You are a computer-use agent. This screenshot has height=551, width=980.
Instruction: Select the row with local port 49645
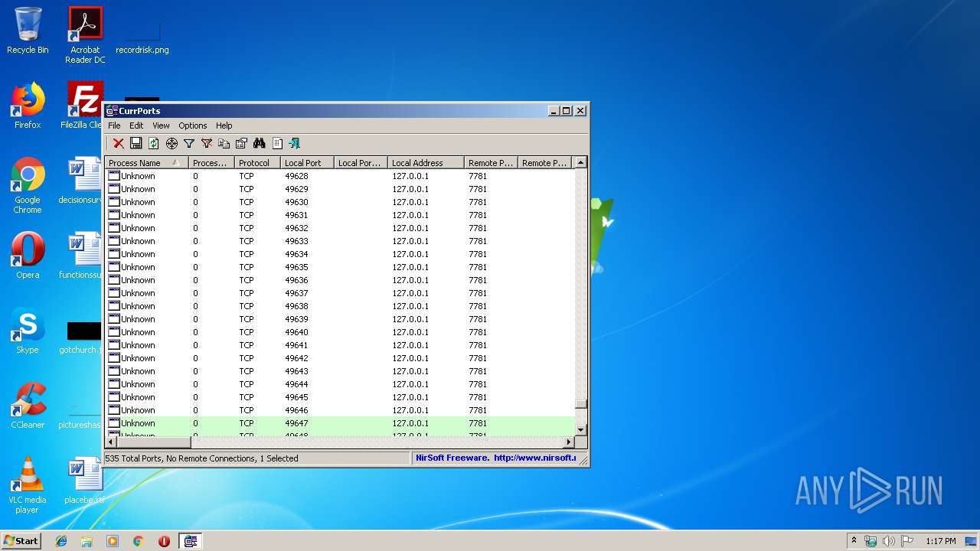click(x=339, y=397)
